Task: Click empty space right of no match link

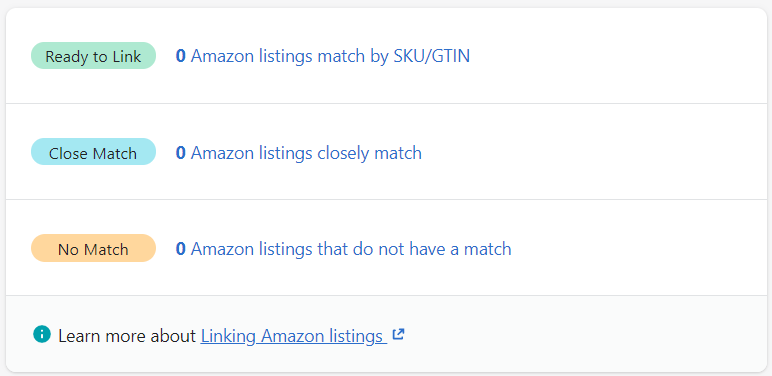Action: pos(640,249)
